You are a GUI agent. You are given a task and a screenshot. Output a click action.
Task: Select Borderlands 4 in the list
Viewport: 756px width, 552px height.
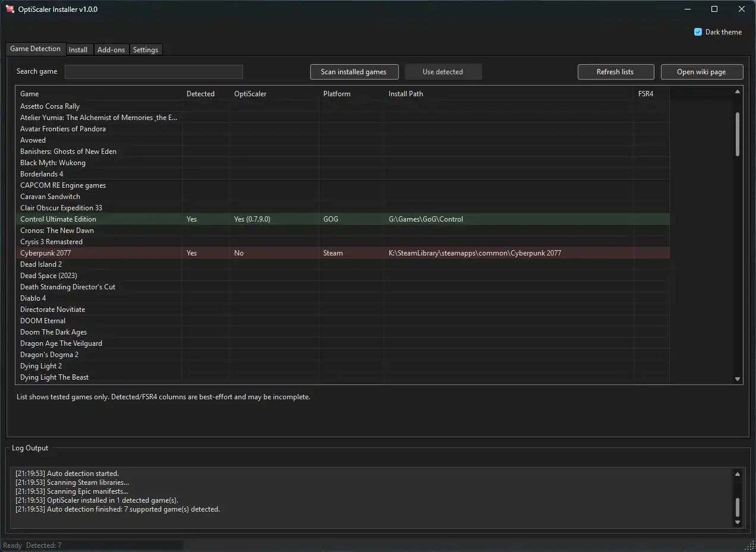342,174
